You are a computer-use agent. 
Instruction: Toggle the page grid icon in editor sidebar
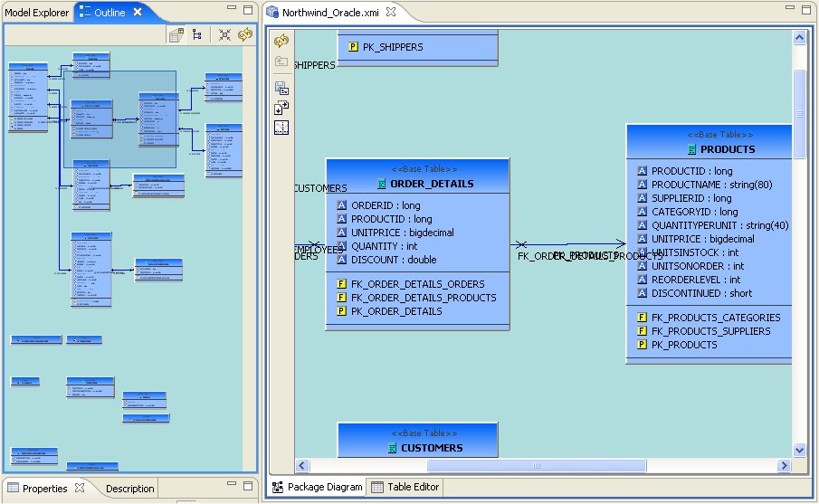(281, 127)
